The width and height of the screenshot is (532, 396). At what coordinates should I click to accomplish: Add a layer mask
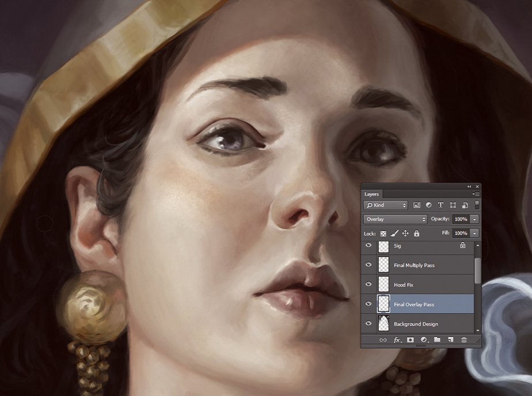click(x=410, y=340)
